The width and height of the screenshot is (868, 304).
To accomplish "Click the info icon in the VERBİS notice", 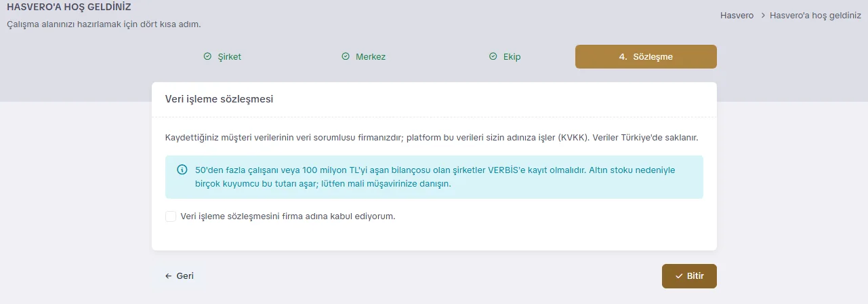I will point(182,170).
